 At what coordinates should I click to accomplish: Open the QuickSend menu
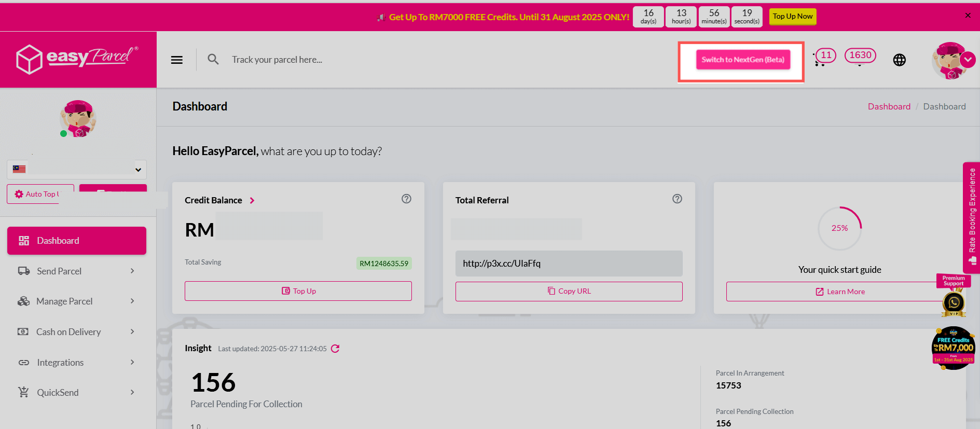click(x=77, y=393)
